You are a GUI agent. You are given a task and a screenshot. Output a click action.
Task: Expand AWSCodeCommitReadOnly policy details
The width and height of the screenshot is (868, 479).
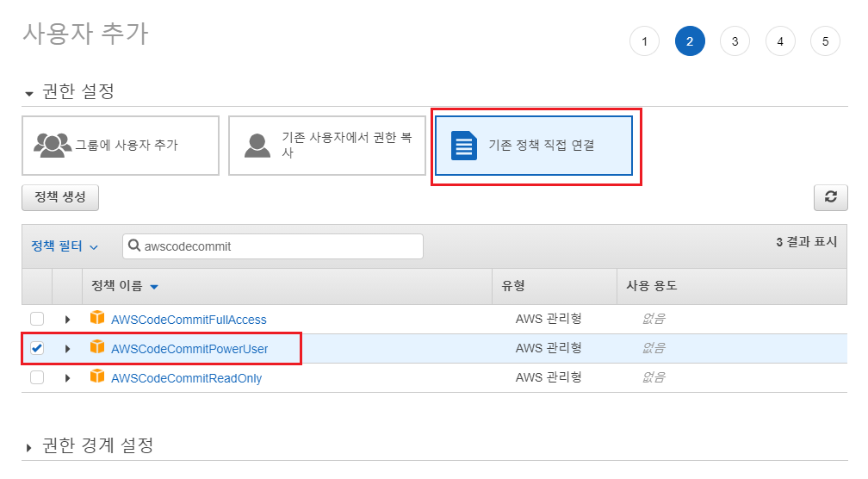point(67,378)
